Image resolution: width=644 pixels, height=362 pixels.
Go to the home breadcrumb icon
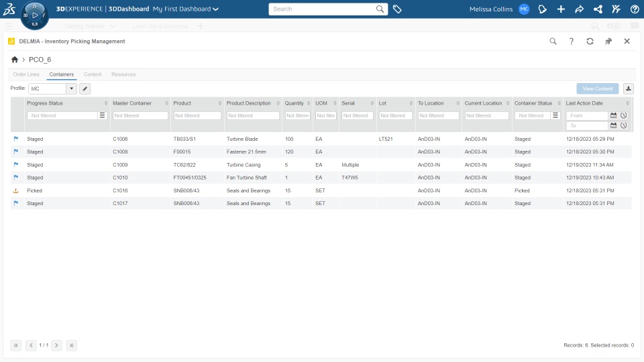pyautogui.click(x=15, y=60)
